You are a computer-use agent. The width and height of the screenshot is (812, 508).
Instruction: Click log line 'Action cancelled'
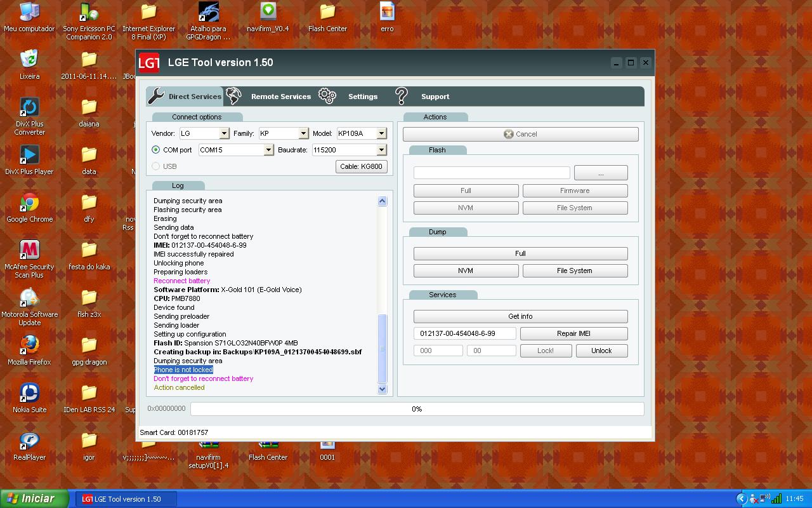[x=179, y=387]
